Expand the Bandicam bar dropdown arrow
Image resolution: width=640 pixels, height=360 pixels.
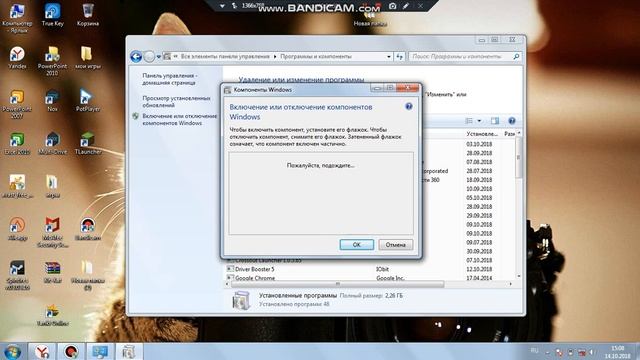pos(222,6)
